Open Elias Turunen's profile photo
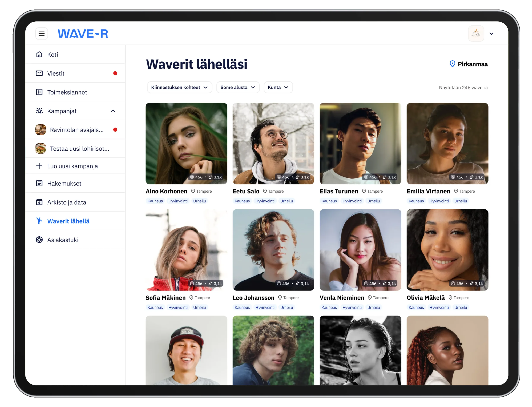The width and height of the screenshot is (532, 407). click(360, 143)
